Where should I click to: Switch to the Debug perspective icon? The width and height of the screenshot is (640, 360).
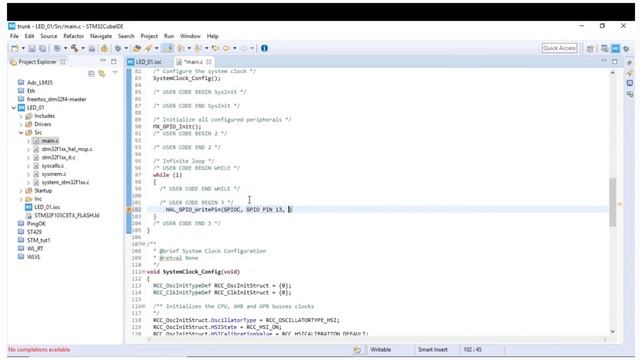pyautogui.click(x=626, y=49)
